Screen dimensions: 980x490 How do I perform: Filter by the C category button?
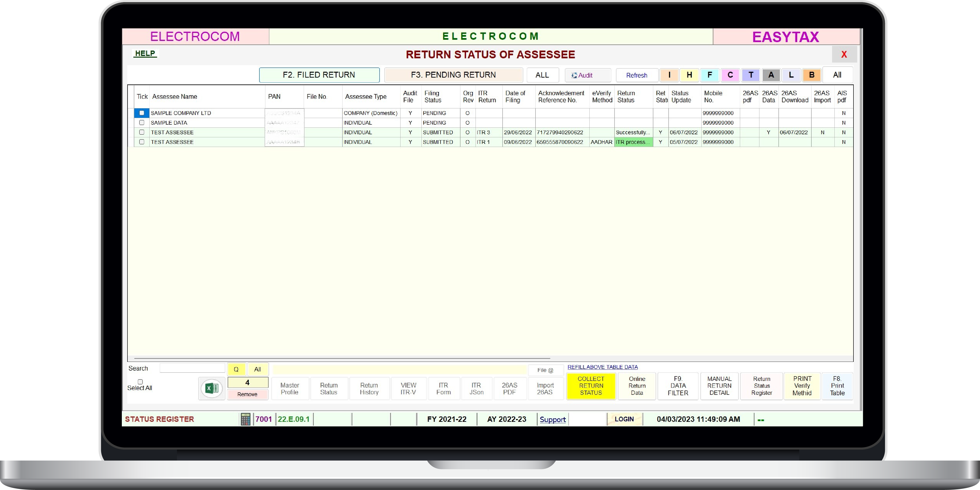click(x=730, y=75)
